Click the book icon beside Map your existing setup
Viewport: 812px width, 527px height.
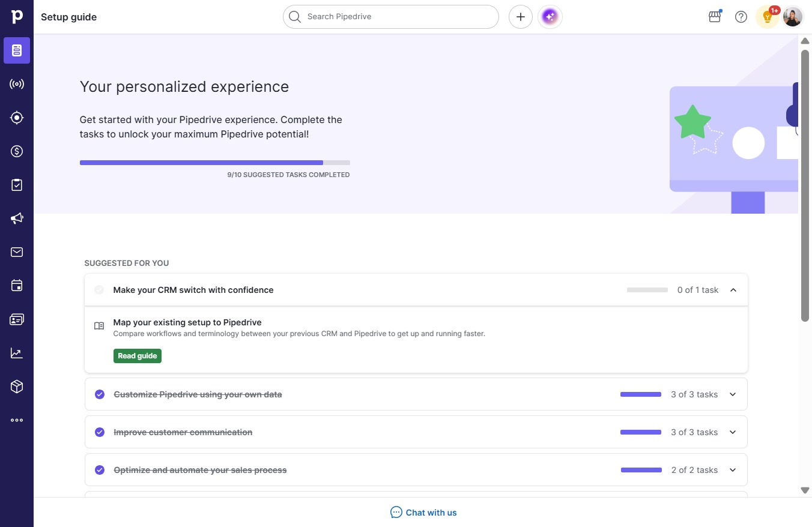(99, 326)
